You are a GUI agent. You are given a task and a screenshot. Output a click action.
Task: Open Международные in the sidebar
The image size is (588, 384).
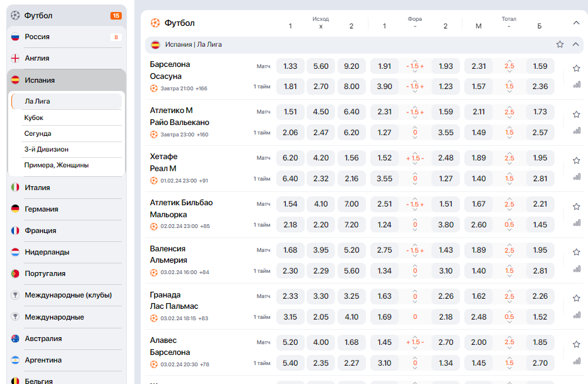pos(66,317)
